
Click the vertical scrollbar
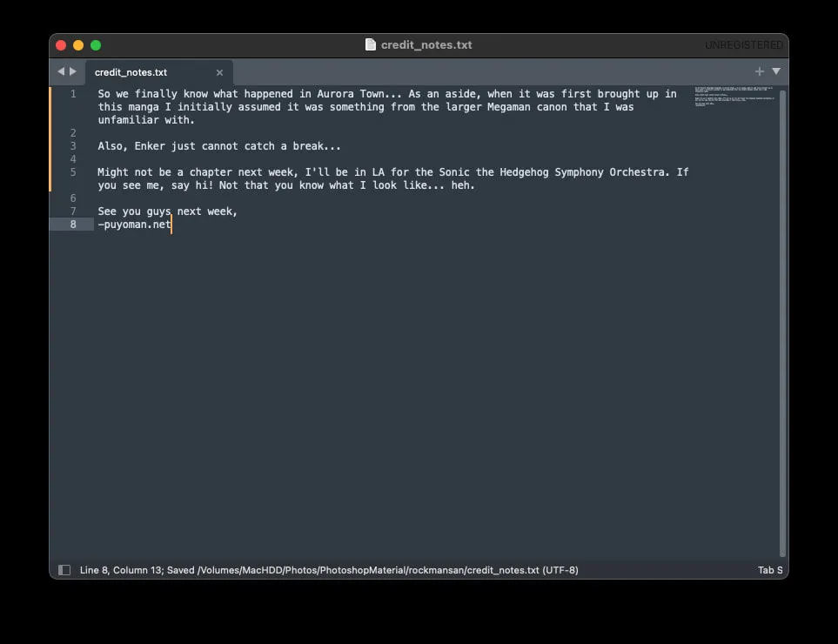tap(782, 324)
